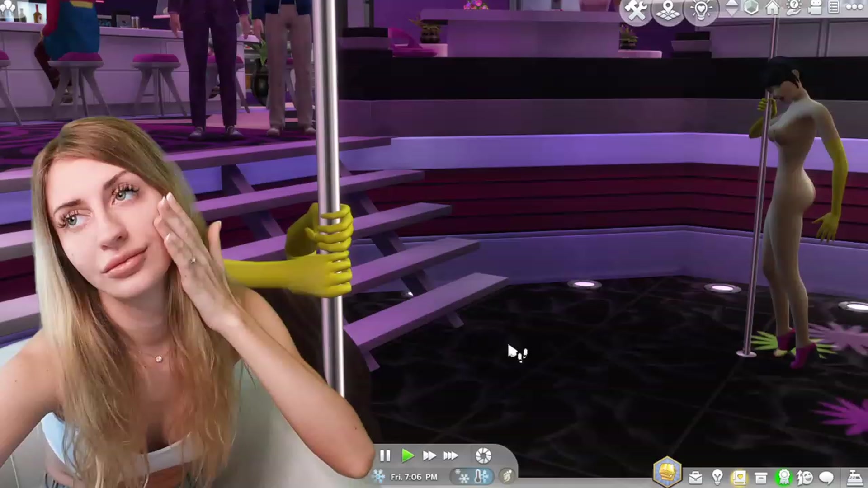The width and height of the screenshot is (868, 488).
Task: Open the green reward ribbon panel
Action: [783, 477]
